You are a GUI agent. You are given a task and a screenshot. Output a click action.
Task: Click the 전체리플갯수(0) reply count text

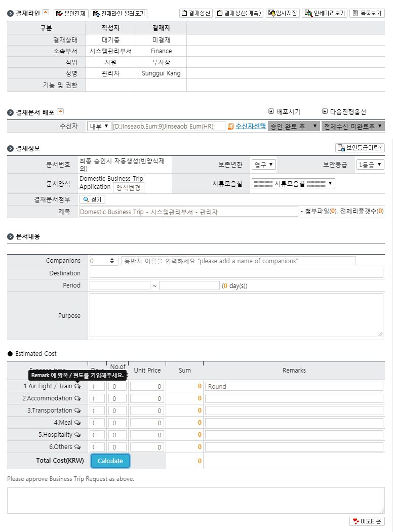pyautogui.click(x=362, y=212)
